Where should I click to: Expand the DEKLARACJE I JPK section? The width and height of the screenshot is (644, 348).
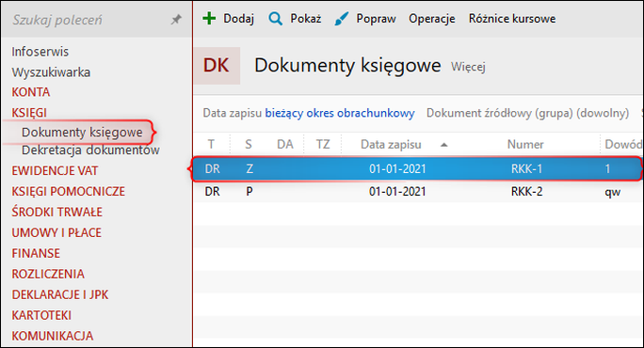click(60, 294)
